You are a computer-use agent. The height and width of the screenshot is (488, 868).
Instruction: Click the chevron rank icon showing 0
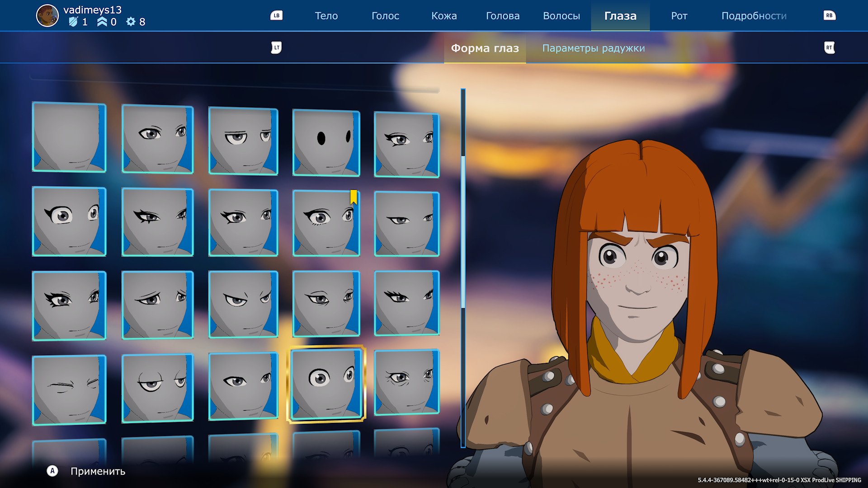click(x=102, y=22)
